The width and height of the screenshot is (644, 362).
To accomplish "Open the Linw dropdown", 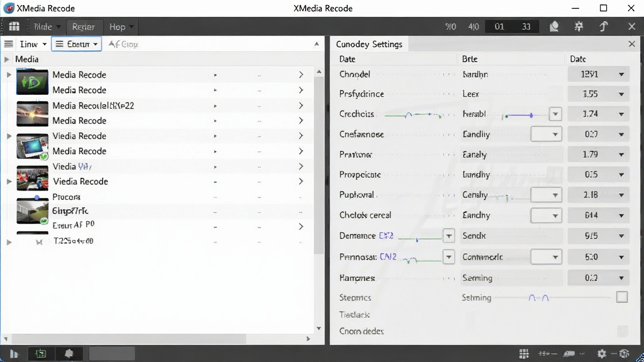I will pos(33,44).
